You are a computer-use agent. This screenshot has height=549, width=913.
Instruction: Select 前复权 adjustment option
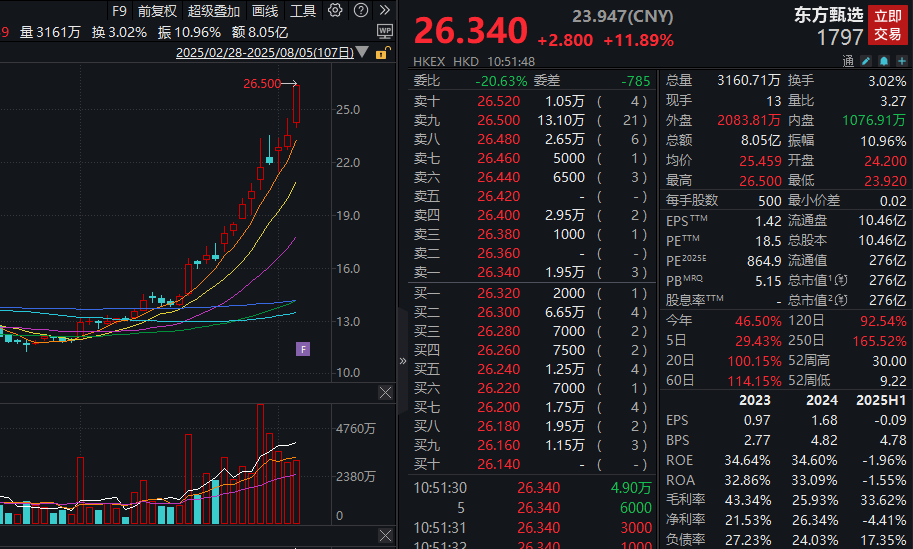157,11
